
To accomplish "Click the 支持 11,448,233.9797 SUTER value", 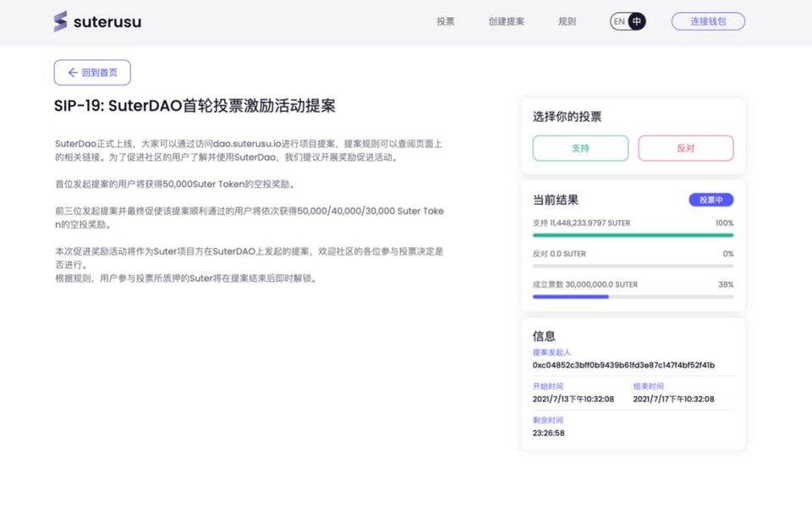I will [x=582, y=223].
